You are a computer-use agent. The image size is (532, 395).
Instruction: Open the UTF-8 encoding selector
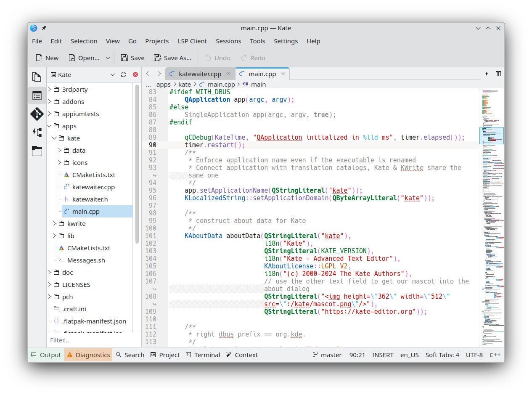[x=474, y=355]
